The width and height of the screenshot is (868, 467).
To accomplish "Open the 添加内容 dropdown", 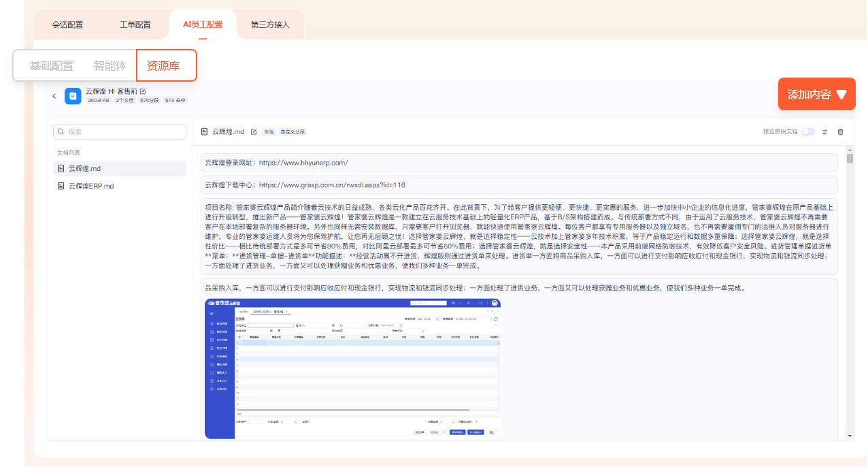I will pos(816,95).
